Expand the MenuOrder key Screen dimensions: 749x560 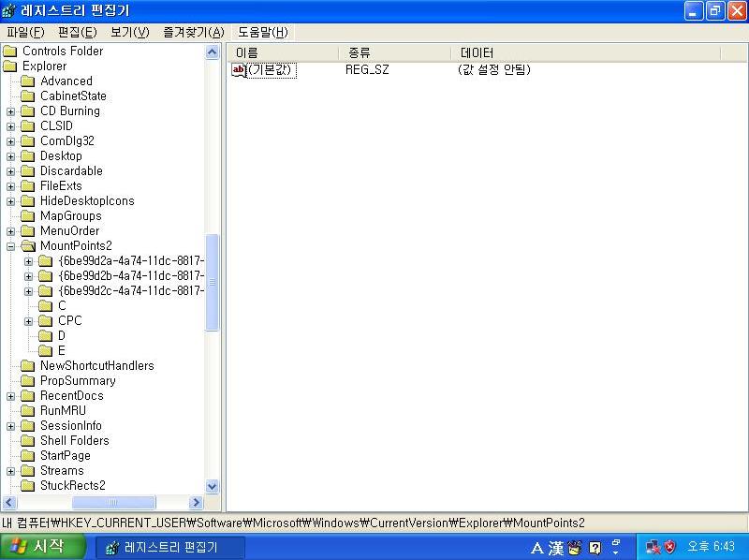click(10, 231)
